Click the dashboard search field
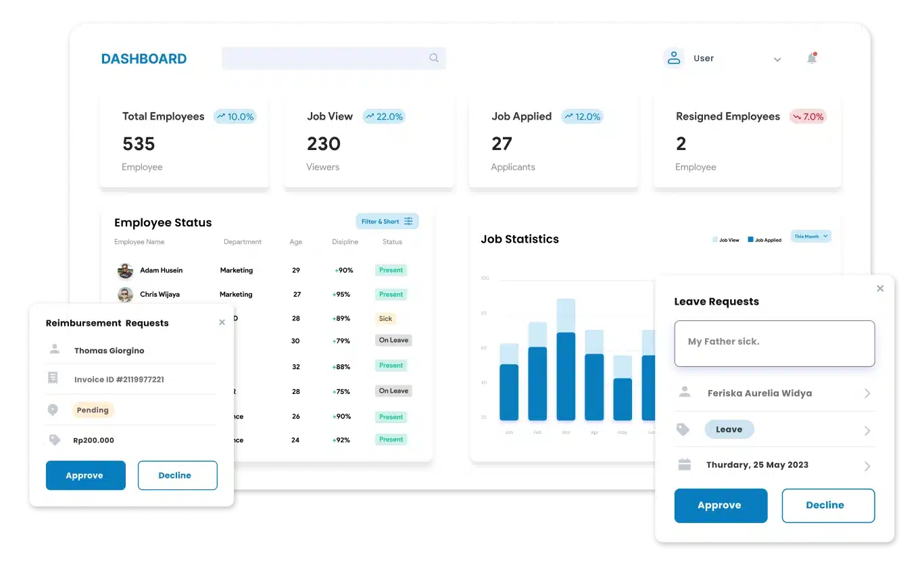The image size is (924, 565). pos(324,58)
